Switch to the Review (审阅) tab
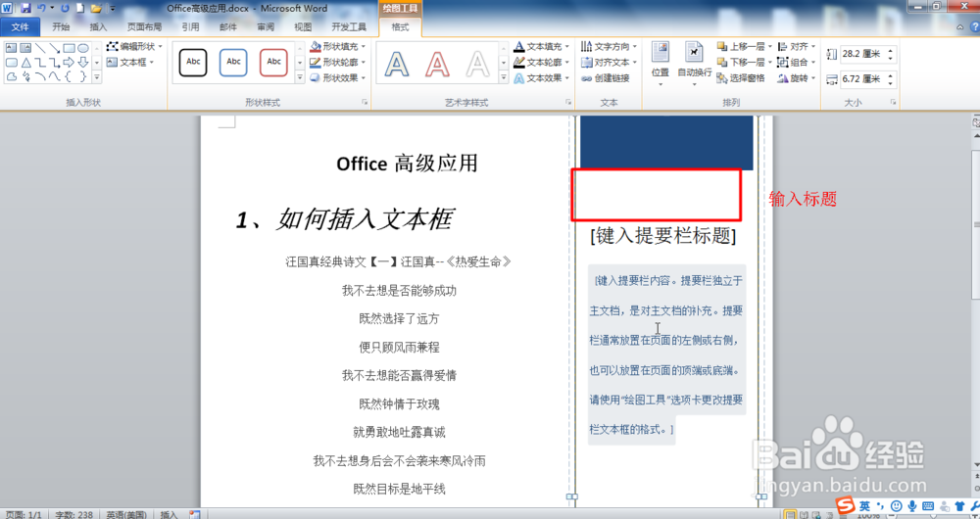This screenshot has height=519, width=980. [266, 26]
